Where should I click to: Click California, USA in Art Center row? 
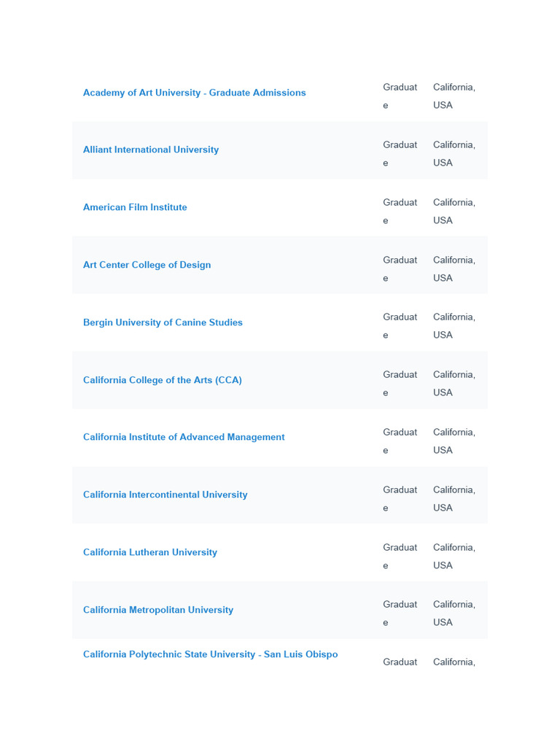pyautogui.click(x=454, y=268)
